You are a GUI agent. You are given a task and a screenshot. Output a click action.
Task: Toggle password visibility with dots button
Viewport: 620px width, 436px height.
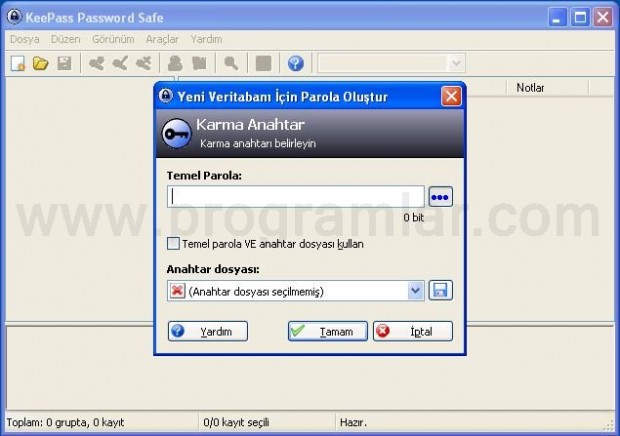coord(440,197)
